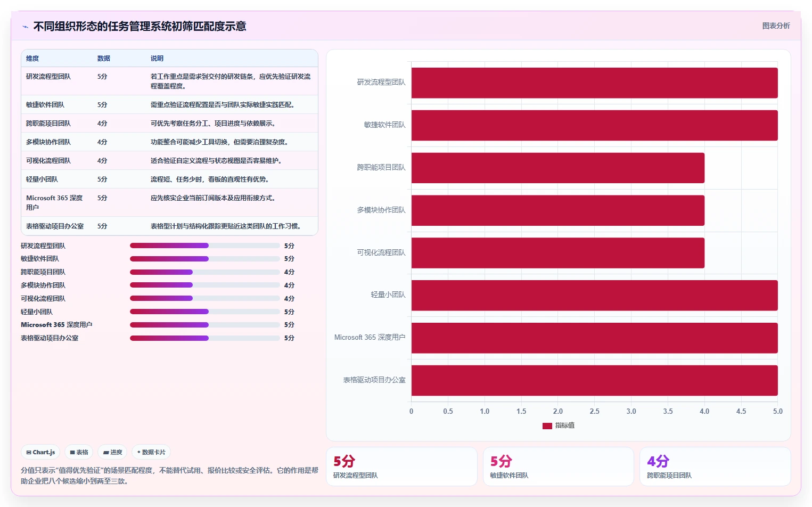The image size is (812, 507).
Task: Click the 5分 研发流程型团队 data card
Action: point(401,467)
